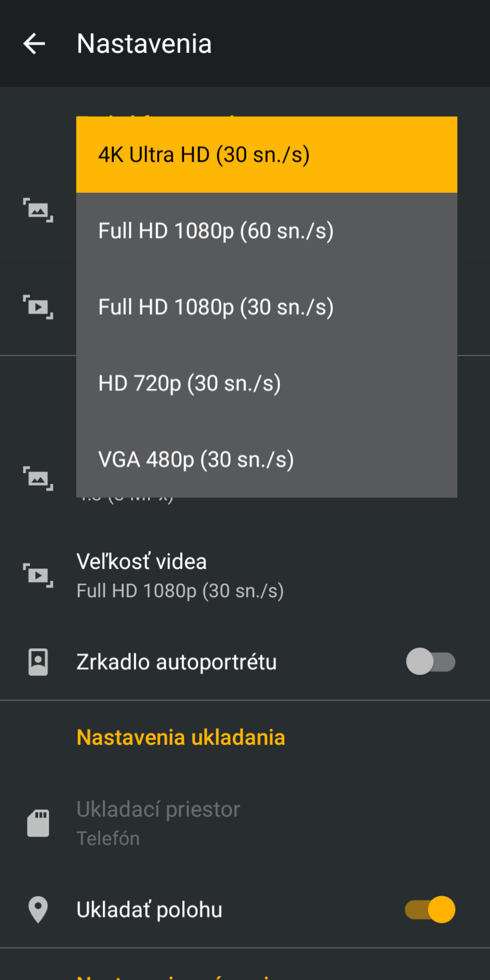Click the selfie mirror portrait icon
This screenshot has height=980, width=490.
click(38, 662)
